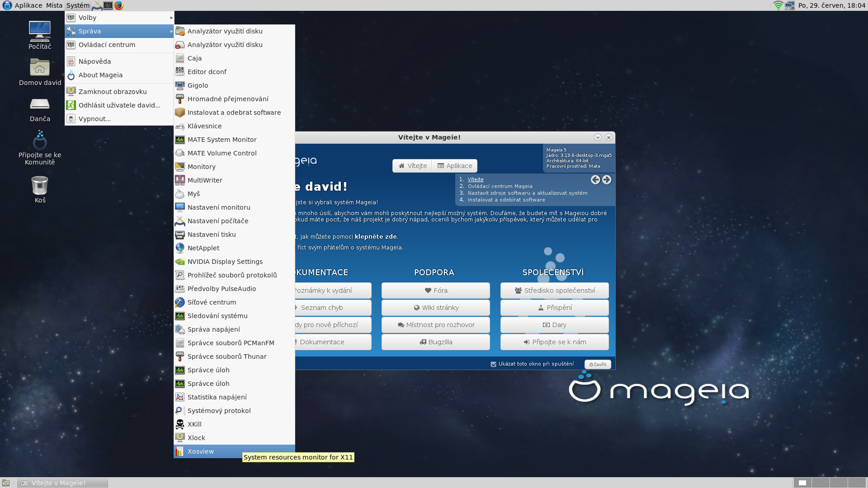This screenshot has height=488, width=868.
Task: Click the Dary button
Action: 554,325
